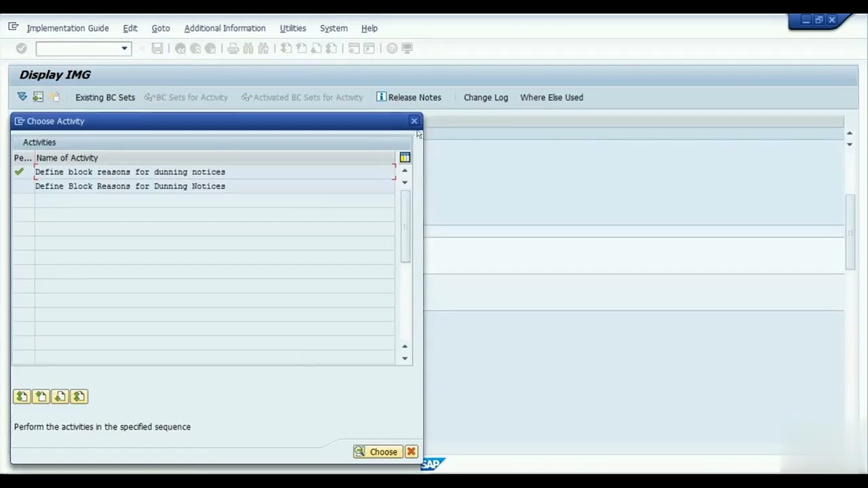
Task: Click the SAP window menu icon at top left
Action: tap(13, 27)
